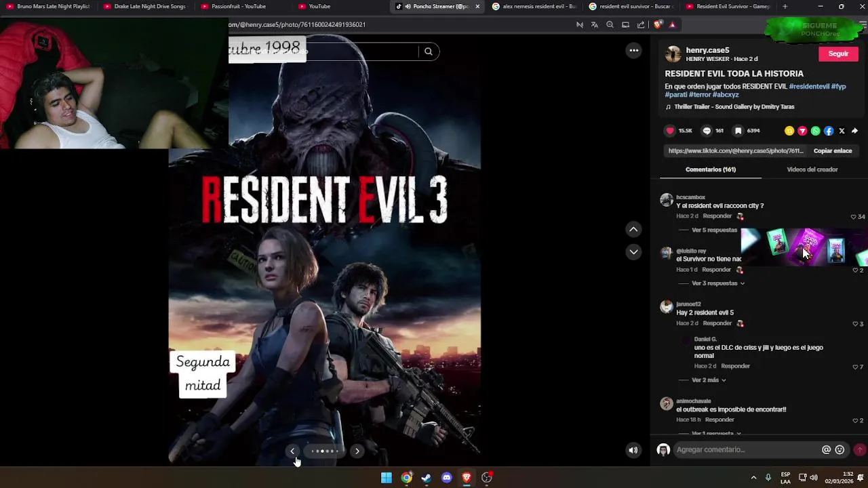
Task: Click the red post comment arrow button
Action: pos(859,450)
